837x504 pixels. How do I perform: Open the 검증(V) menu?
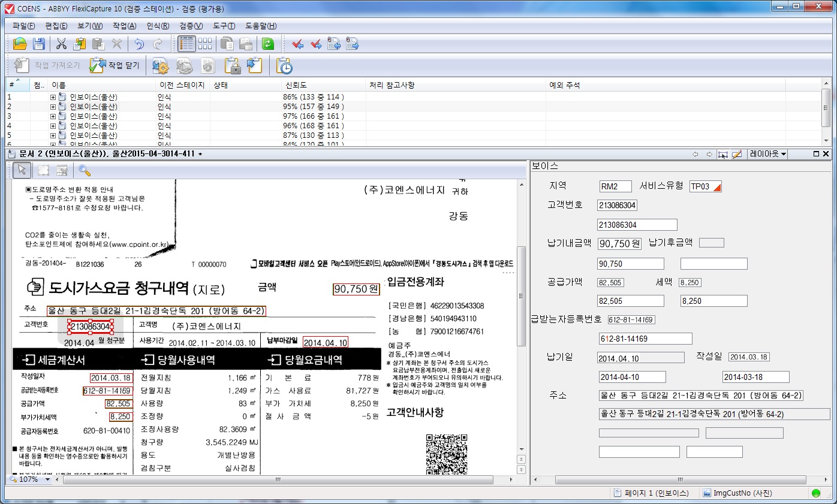[191, 26]
